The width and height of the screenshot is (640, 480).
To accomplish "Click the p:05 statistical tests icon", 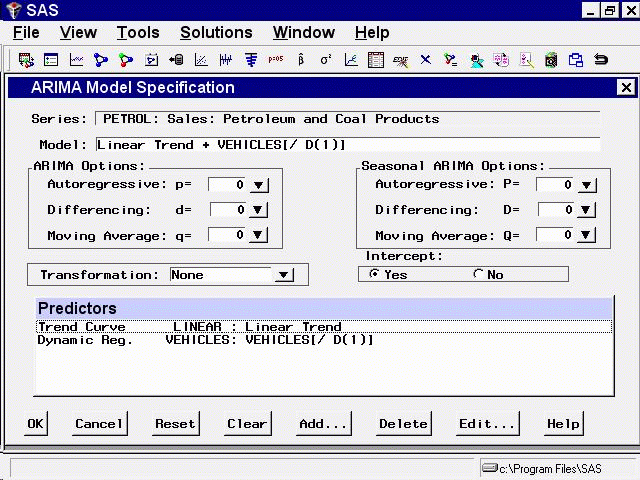I will point(276,59).
